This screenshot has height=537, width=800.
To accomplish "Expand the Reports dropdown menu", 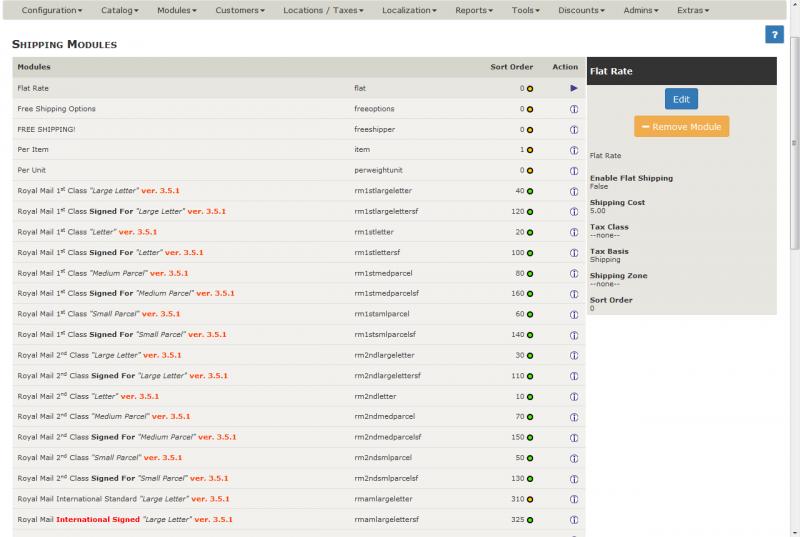I will pyautogui.click(x=474, y=10).
